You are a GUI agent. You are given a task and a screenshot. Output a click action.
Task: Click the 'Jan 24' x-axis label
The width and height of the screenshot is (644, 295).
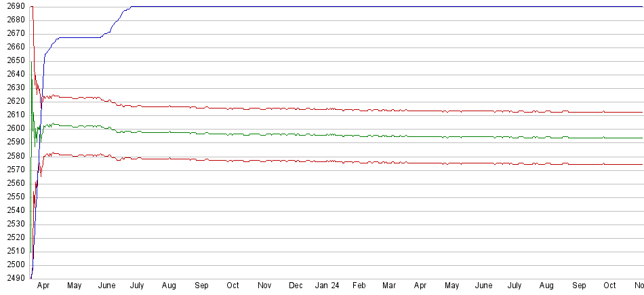pos(327,286)
